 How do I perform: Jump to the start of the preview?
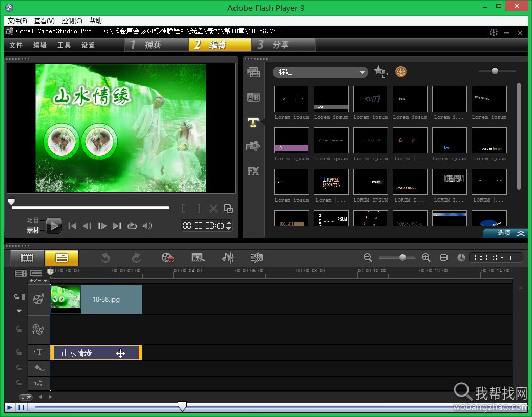pos(72,226)
